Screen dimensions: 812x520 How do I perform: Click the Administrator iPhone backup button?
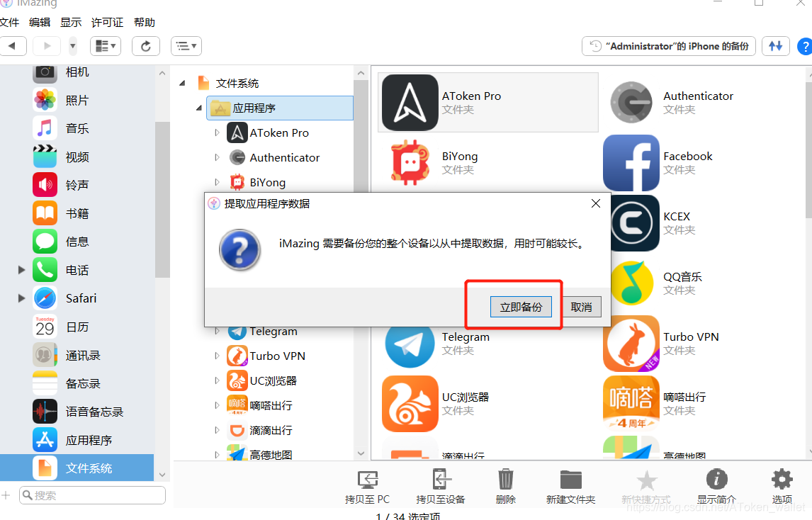[669, 46]
